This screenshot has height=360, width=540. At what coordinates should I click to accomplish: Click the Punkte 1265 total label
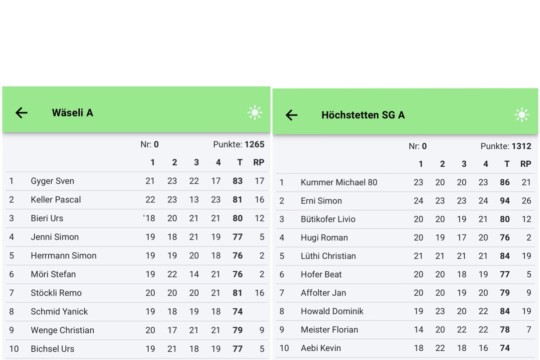[239, 144]
